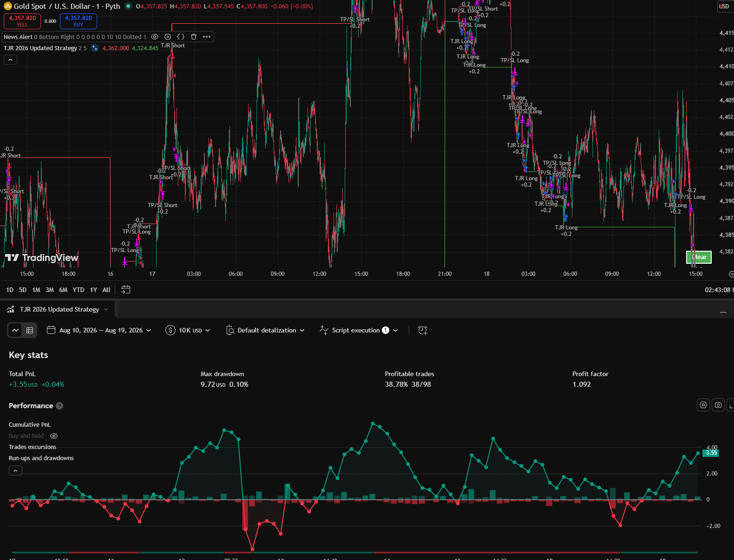Screen dimensions: 734x560
Task: Open News Alert more options menu
Action: coord(207,37)
